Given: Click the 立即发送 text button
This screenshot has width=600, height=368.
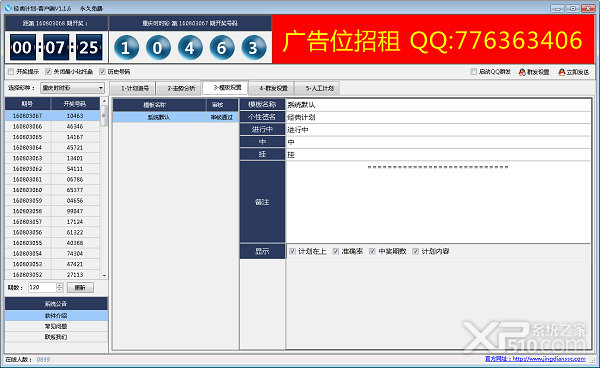Looking at the screenshot, I should click(578, 72).
